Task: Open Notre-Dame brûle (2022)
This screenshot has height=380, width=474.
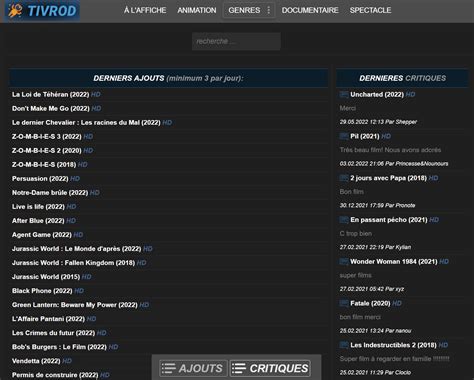Action: 50,192
